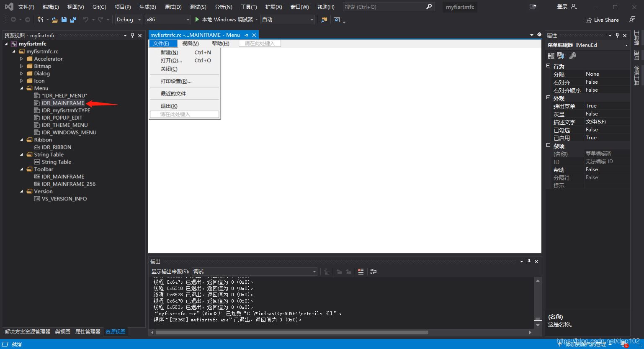Click the Navigate Forward icon

point(28,20)
